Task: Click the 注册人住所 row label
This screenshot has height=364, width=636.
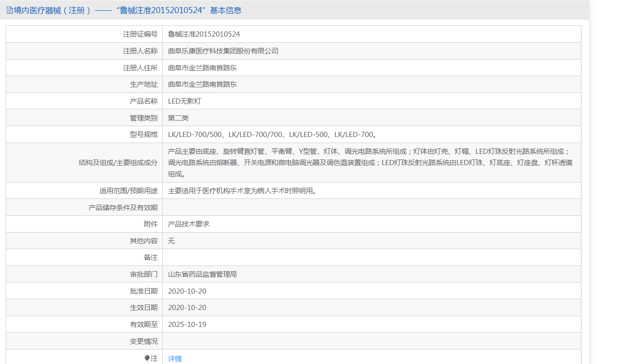Action: click(140, 68)
